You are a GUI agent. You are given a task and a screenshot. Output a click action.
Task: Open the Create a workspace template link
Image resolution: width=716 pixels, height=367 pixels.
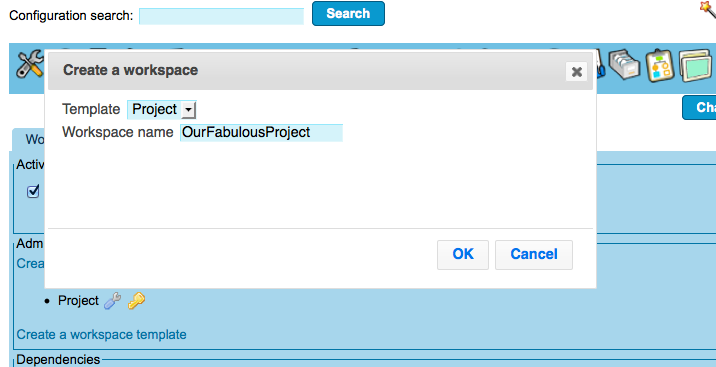pos(101,335)
